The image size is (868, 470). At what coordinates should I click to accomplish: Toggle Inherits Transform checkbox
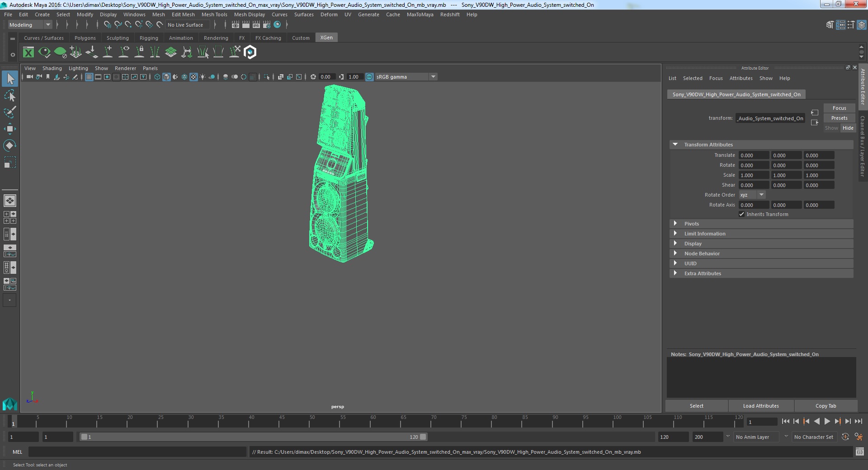tap(741, 214)
